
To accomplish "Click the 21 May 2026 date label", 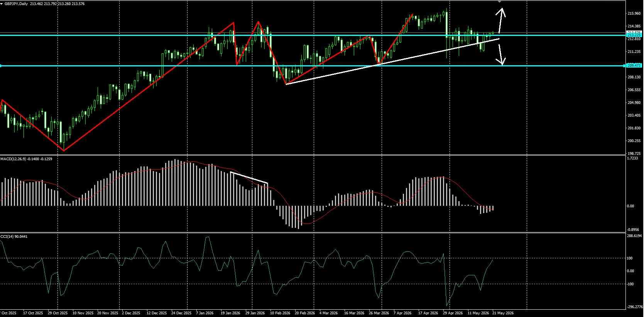I will (x=503, y=313).
